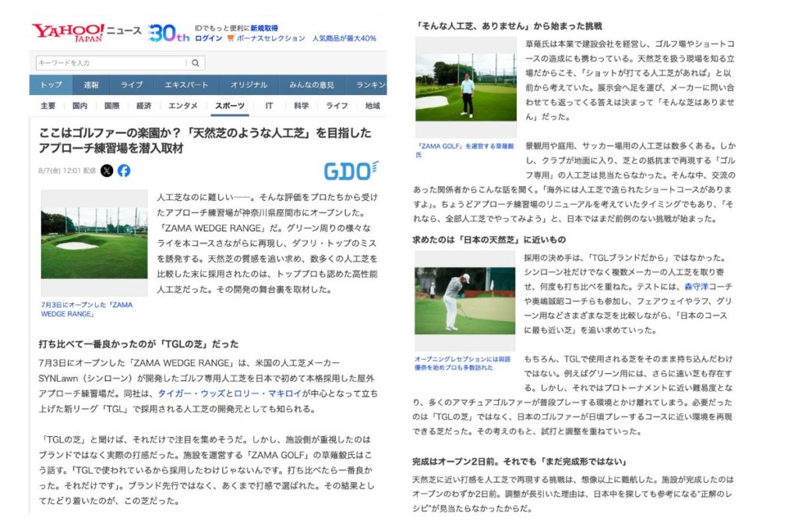The image size is (798, 532).
Task: Open the タイガー・ウッズ link
Action: pyautogui.click(x=192, y=393)
